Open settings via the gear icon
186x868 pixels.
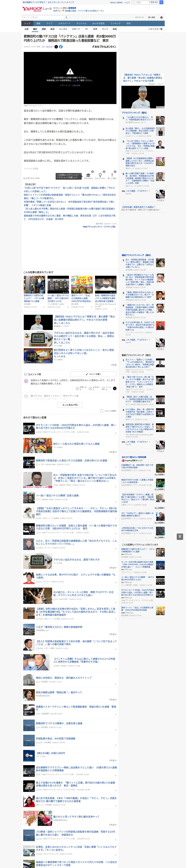click(x=161, y=18)
